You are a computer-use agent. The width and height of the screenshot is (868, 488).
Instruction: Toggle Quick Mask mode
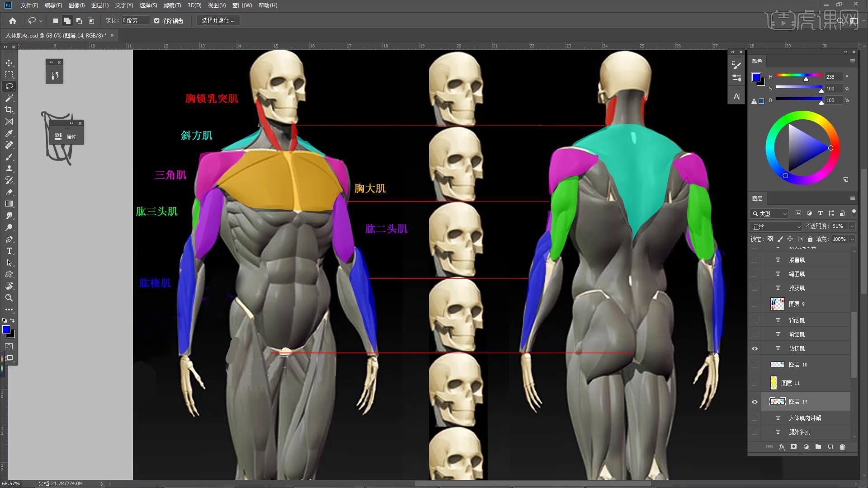coord(9,347)
